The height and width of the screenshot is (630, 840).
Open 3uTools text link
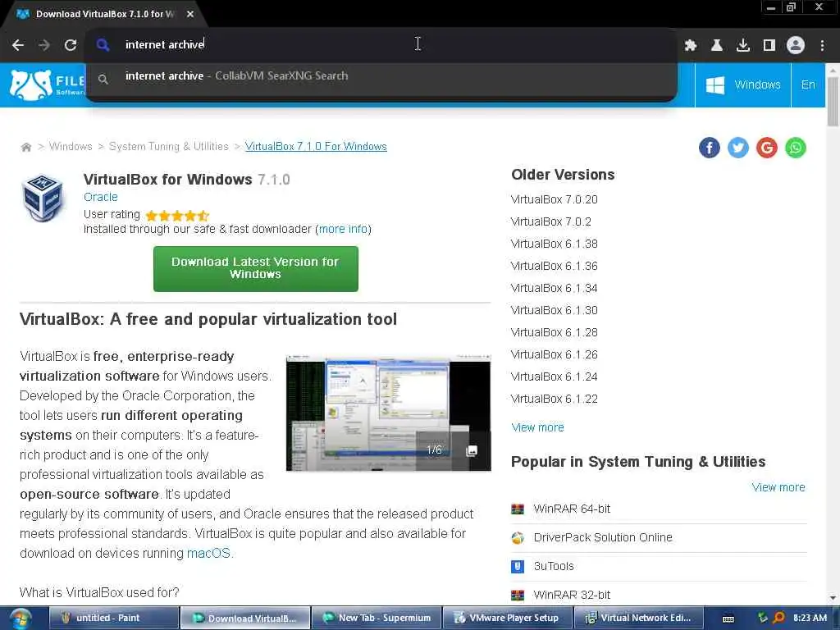(554, 566)
